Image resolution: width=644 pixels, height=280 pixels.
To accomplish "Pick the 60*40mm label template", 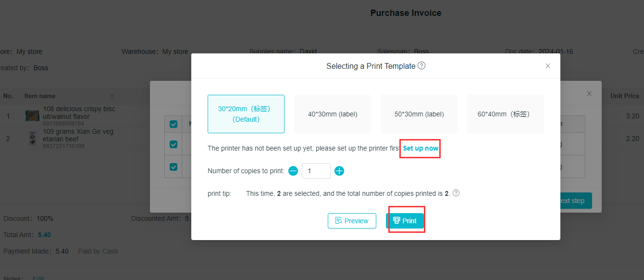I will pos(506,114).
